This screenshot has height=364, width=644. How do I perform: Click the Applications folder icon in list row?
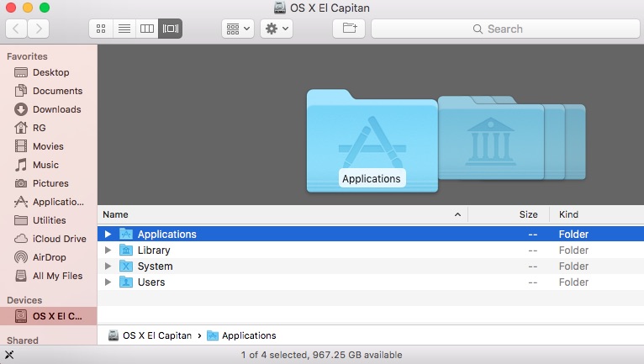126,235
